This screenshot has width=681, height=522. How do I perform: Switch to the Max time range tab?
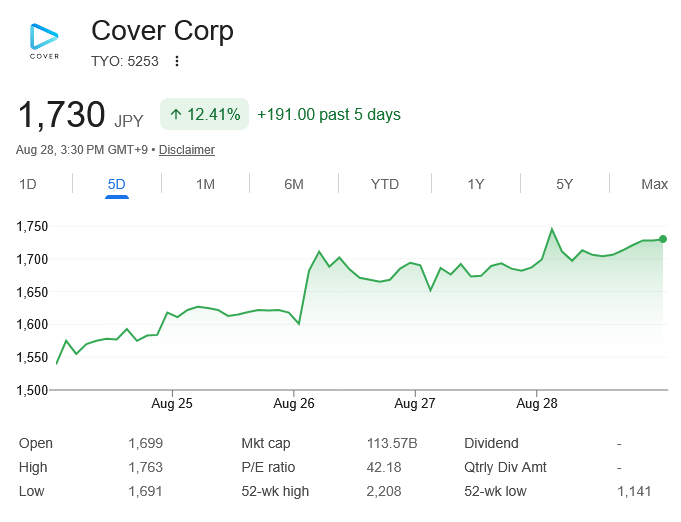655,185
